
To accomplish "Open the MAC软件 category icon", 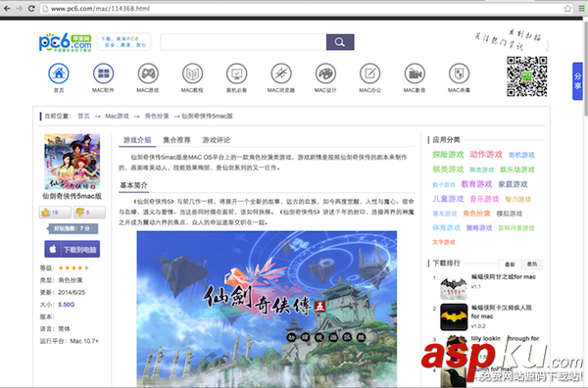I will pos(103,73).
